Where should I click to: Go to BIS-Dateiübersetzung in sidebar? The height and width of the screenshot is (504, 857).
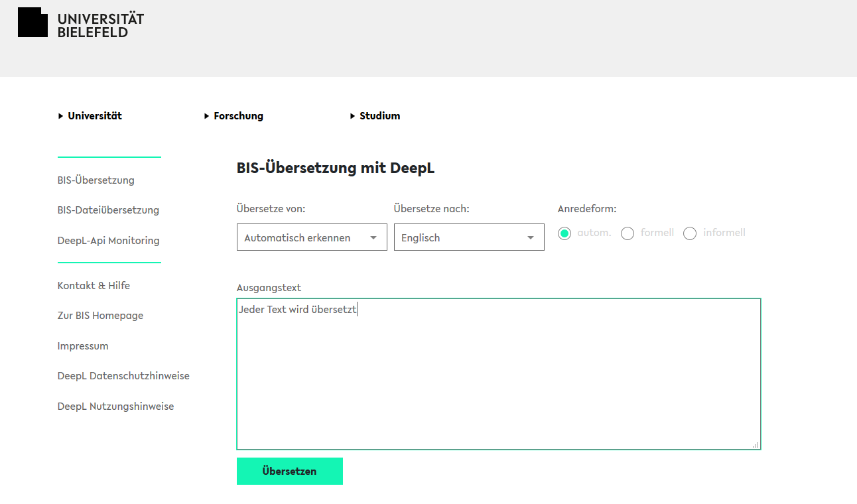pyautogui.click(x=108, y=210)
